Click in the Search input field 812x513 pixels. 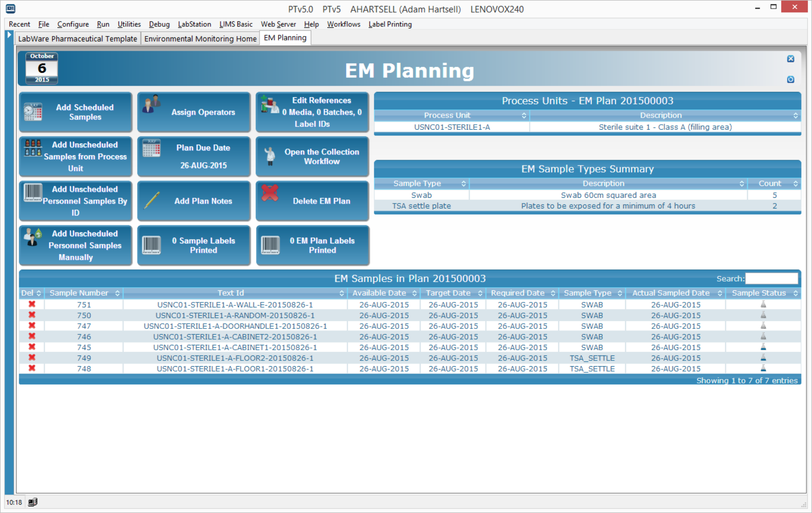(x=771, y=279)
